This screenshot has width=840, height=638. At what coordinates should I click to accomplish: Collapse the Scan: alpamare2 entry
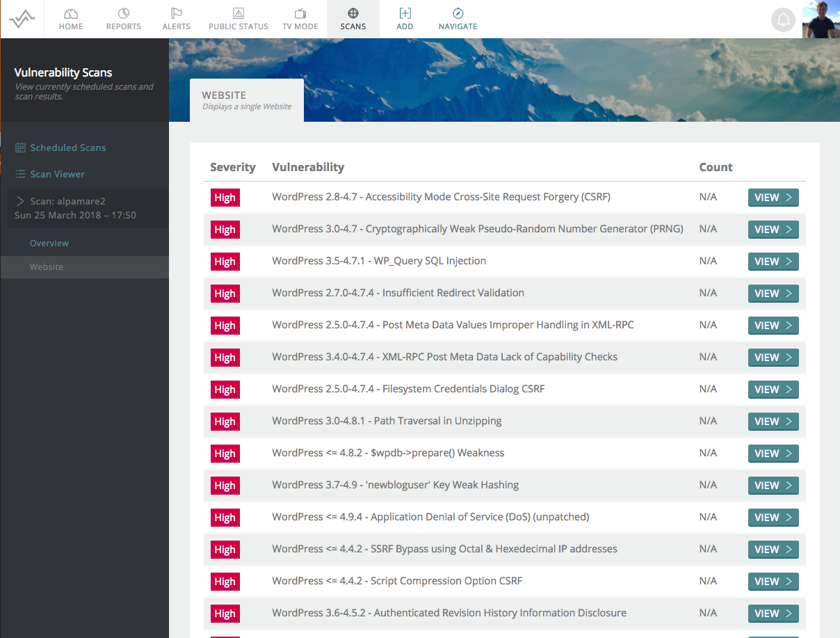[20, 201]
